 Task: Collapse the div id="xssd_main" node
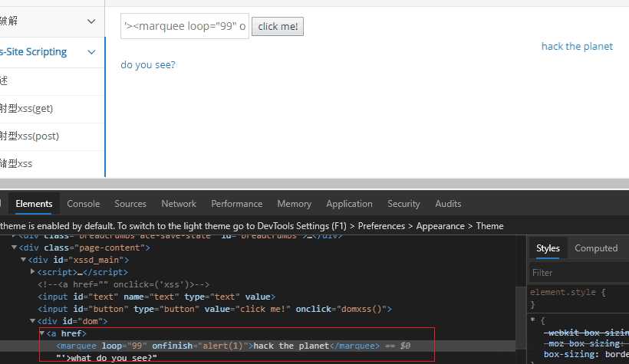[x=23, y=260]
